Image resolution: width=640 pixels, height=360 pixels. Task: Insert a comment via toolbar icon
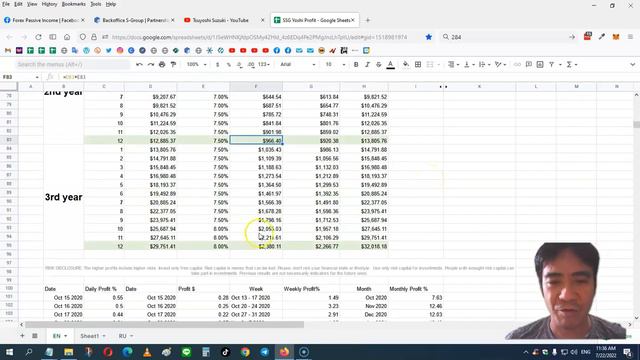[x=529, y=64]
